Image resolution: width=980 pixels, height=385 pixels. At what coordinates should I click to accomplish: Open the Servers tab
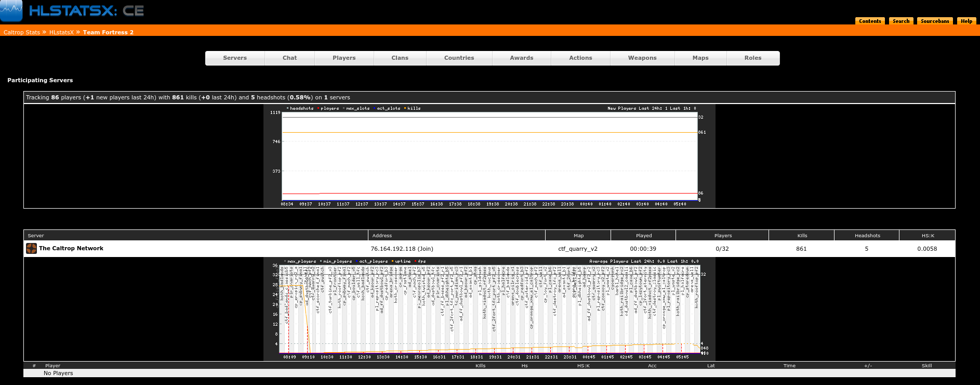point(235,58)
